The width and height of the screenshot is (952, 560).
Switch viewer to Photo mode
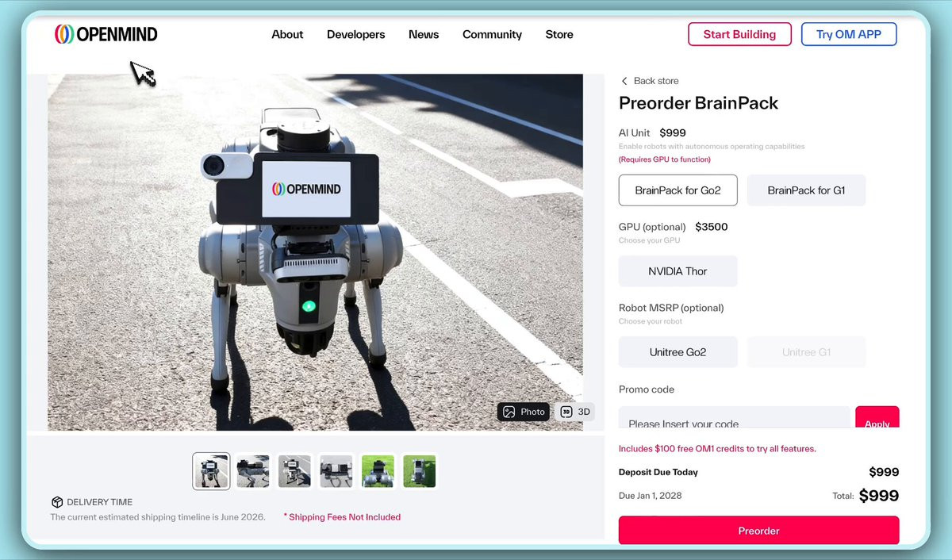pos(524,412)
